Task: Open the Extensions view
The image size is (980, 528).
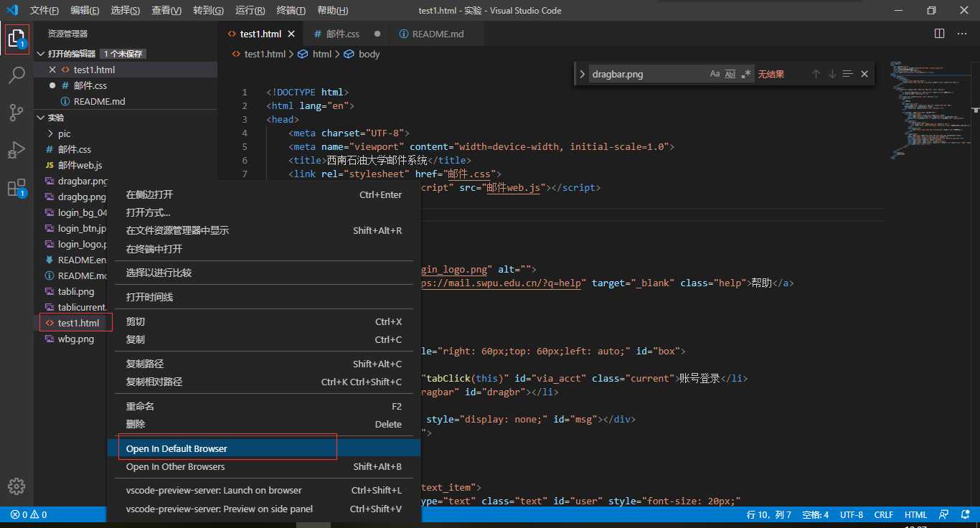Action: 17,188
